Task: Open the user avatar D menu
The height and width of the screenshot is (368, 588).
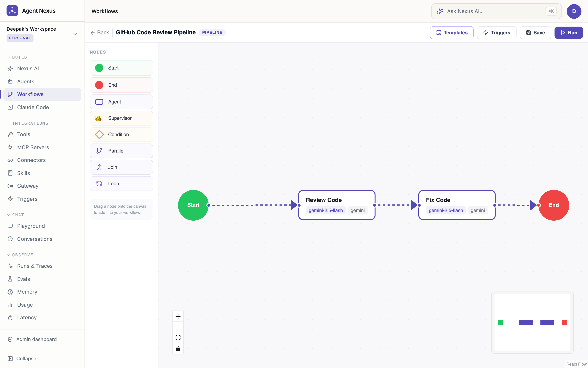Action: click(x=574, y=11)
